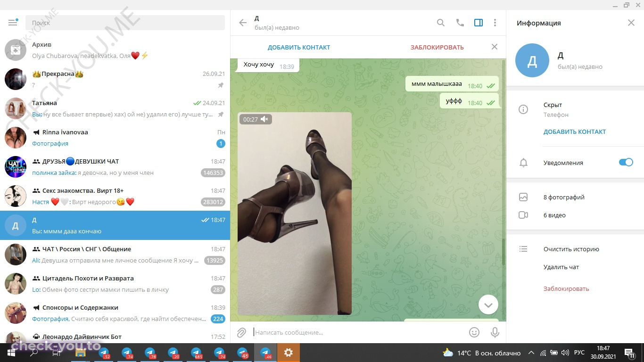Go back with the chat header arrow
The height and width of the screenshot is (362, 644).
(243, 23)
